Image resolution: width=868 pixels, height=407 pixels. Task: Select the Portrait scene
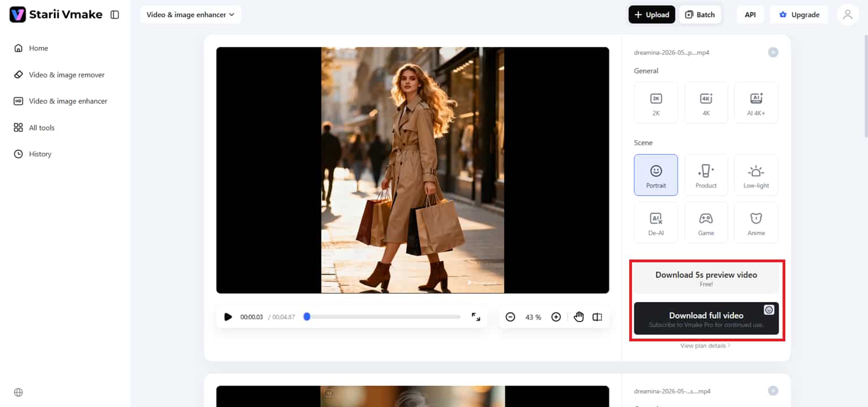pos(656,175)
